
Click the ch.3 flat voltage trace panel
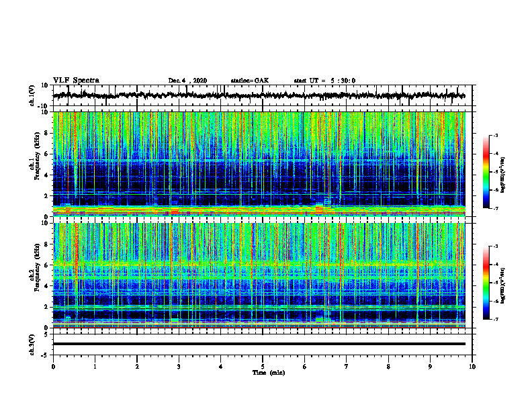pos(263,345)
